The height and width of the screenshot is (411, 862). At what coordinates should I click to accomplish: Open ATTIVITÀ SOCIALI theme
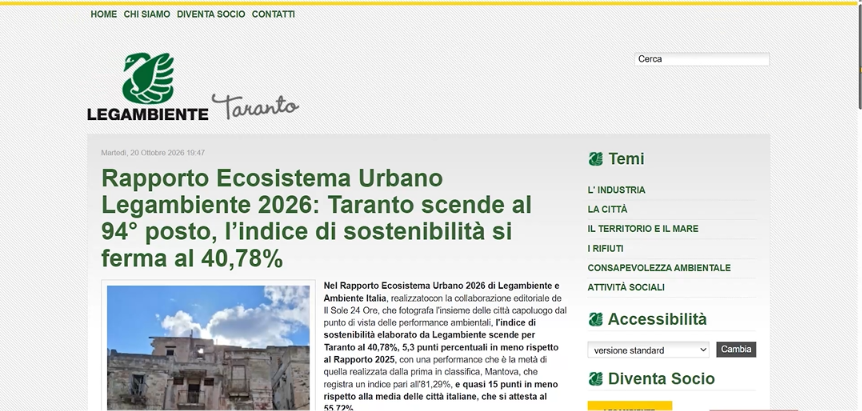[x=626, y=287]
